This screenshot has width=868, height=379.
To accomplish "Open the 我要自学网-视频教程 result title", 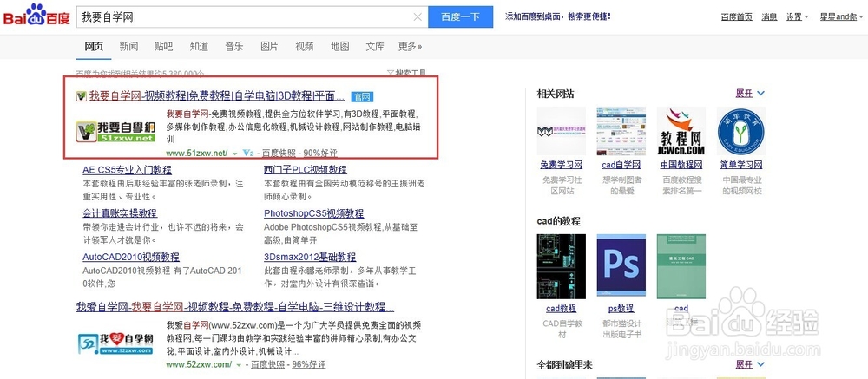I will coord(217,96).
